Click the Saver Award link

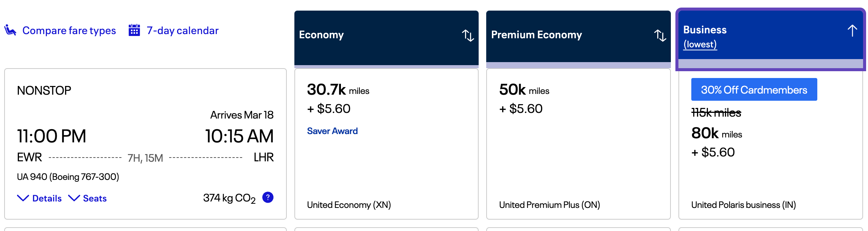tap(332, 131)
